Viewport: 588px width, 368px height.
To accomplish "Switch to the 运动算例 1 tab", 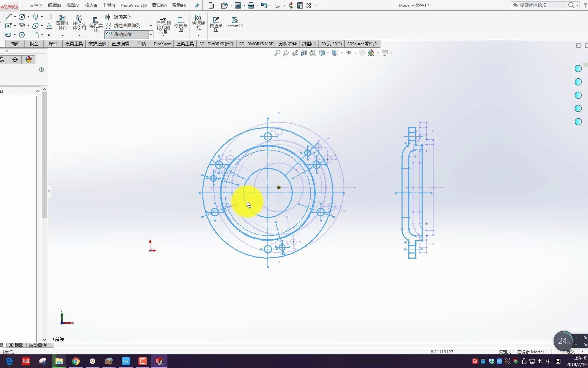I will pyautogui.click(x=39, y=345).
